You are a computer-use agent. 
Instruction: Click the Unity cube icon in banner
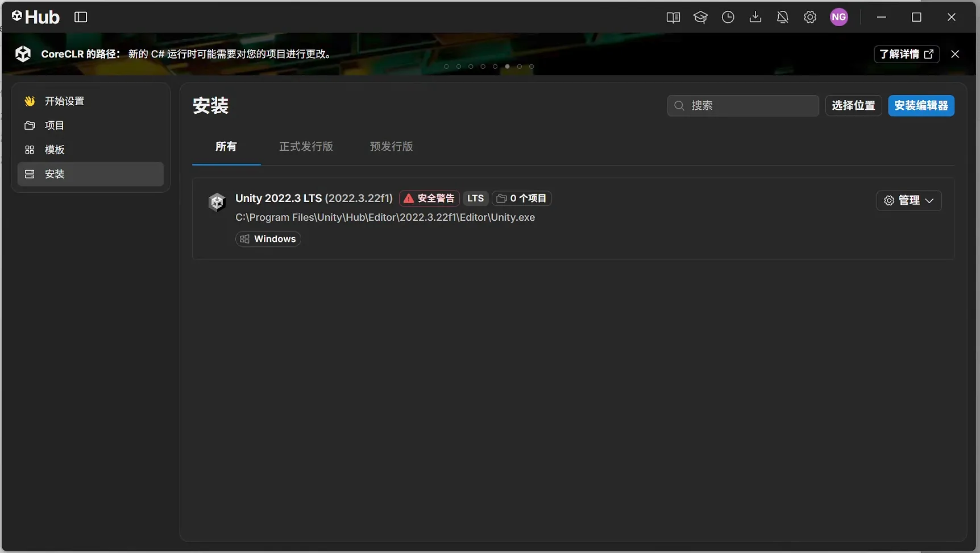[23, 53]
